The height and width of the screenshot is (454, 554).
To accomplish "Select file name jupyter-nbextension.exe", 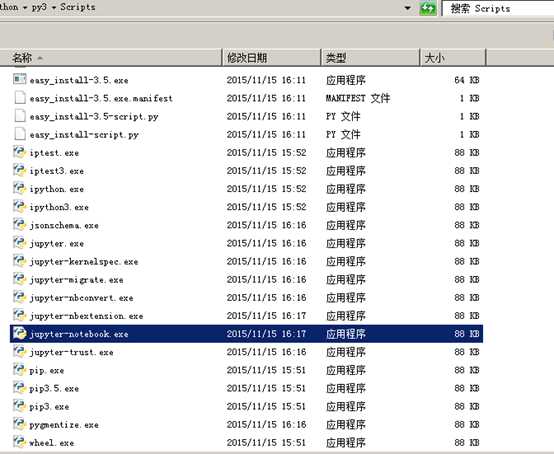I will click(86, 316).
